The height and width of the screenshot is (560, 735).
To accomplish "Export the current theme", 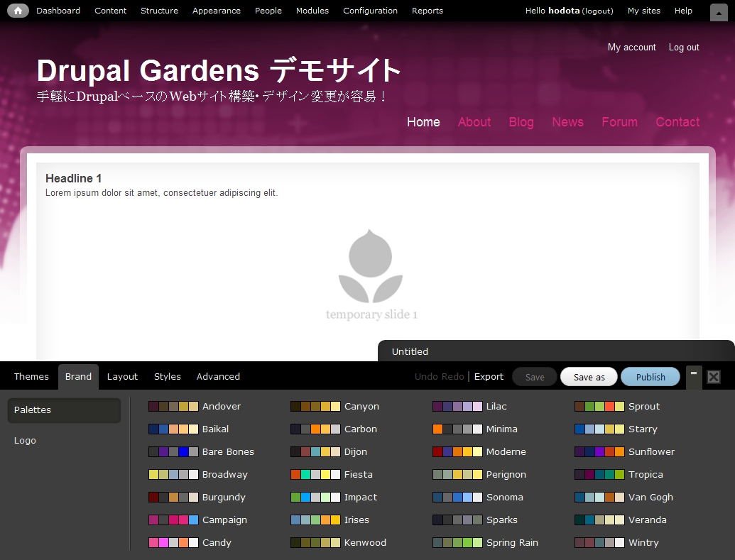I will tap(489, 376).
